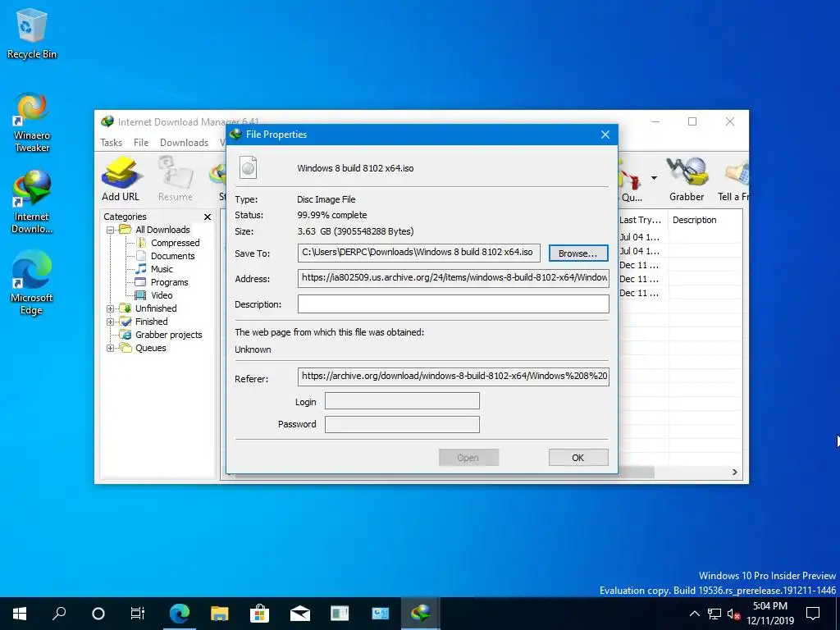Click the taskbar Search icon
Image resolution: width=840 pixels, height=630 pixels.
click(x=59, y=614)
